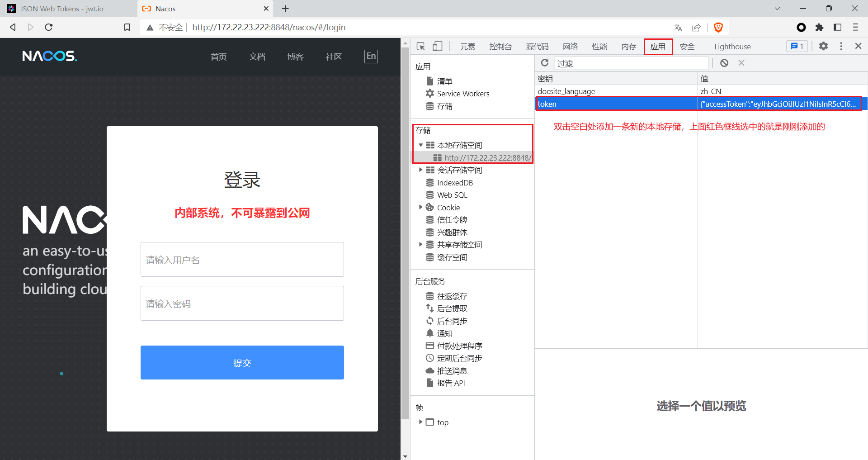The image size is (868, 460).
Task: Bookmark this page icon
Action: (127, 27)
